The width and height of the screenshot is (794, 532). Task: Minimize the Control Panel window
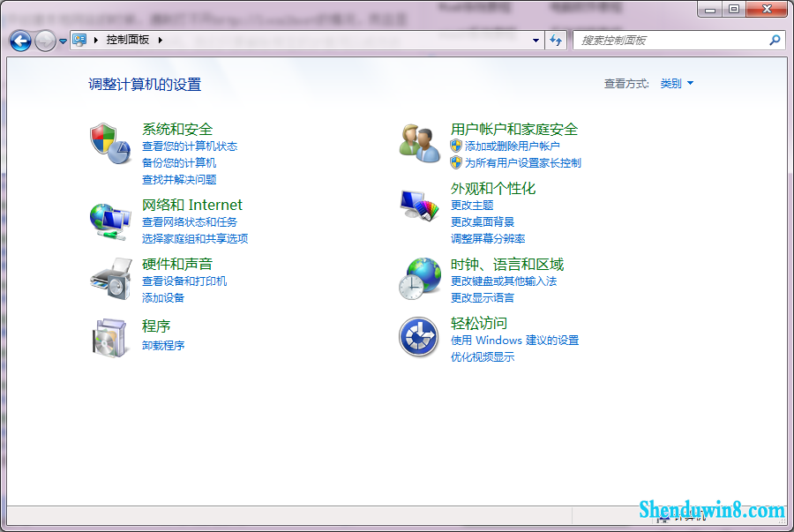[x=710, y=9]
